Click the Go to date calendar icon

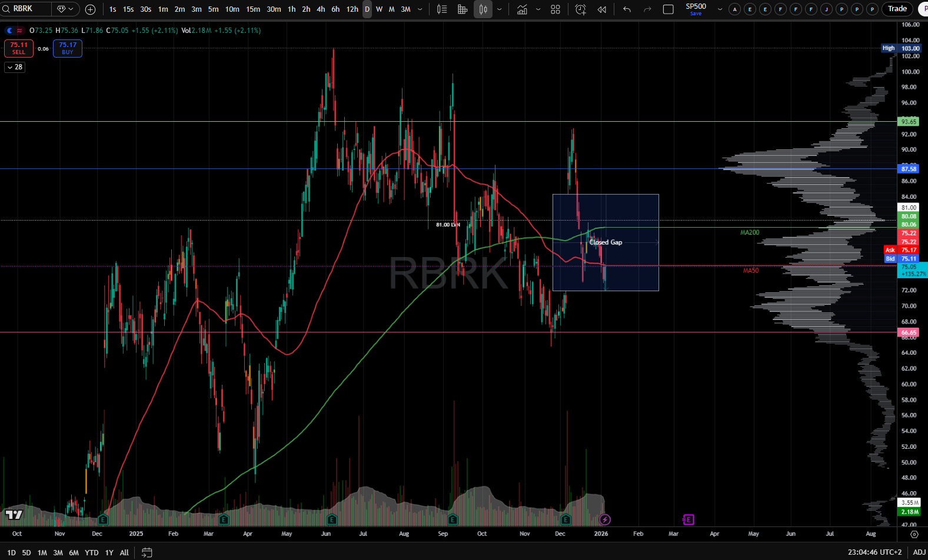(147, 552)
